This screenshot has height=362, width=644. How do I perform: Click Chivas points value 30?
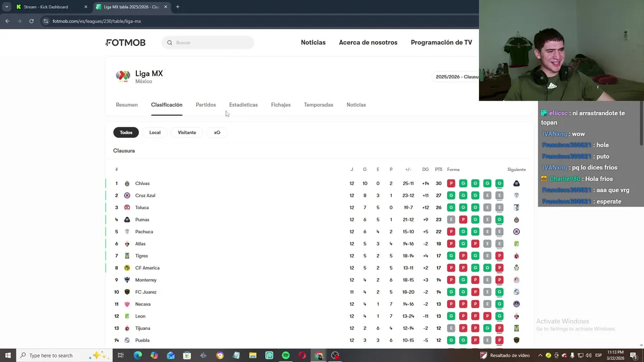point(439,184)
